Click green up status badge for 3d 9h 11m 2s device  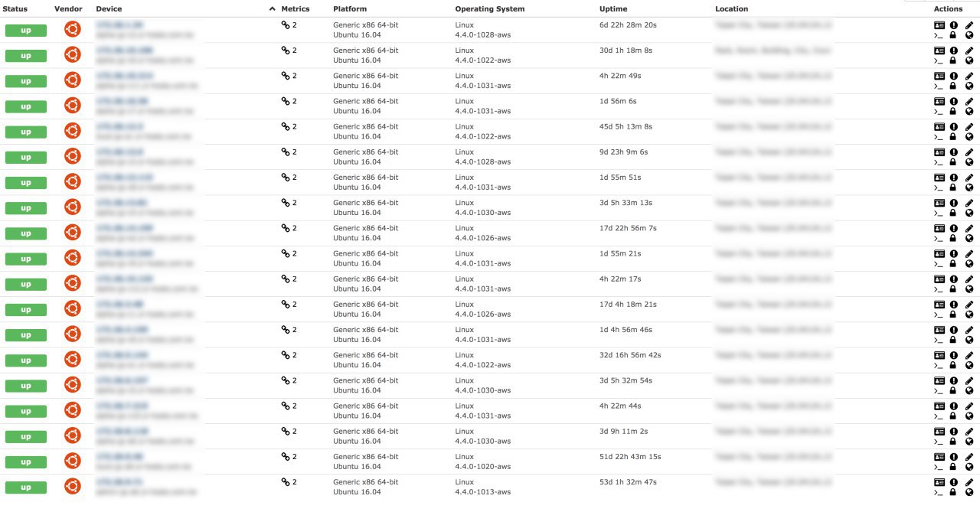[26, 436]
